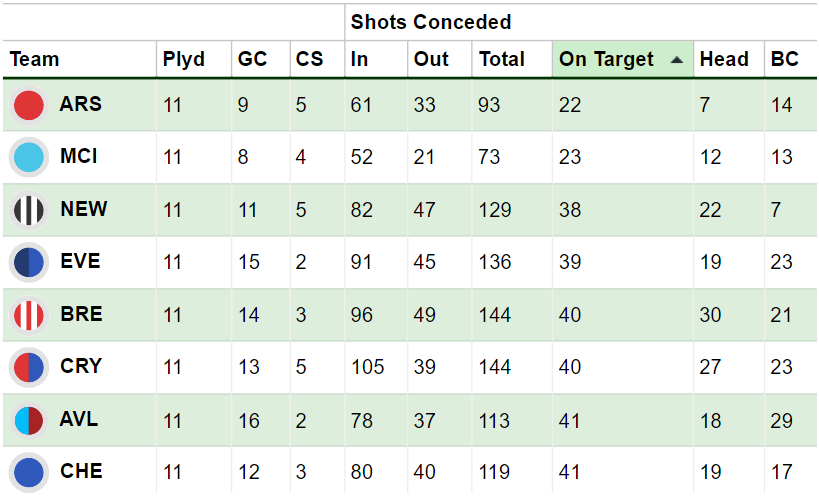Sort by the BC column header
Image resolution: width=819 pixels, height=498 pixels.
[x=785, y=59]
